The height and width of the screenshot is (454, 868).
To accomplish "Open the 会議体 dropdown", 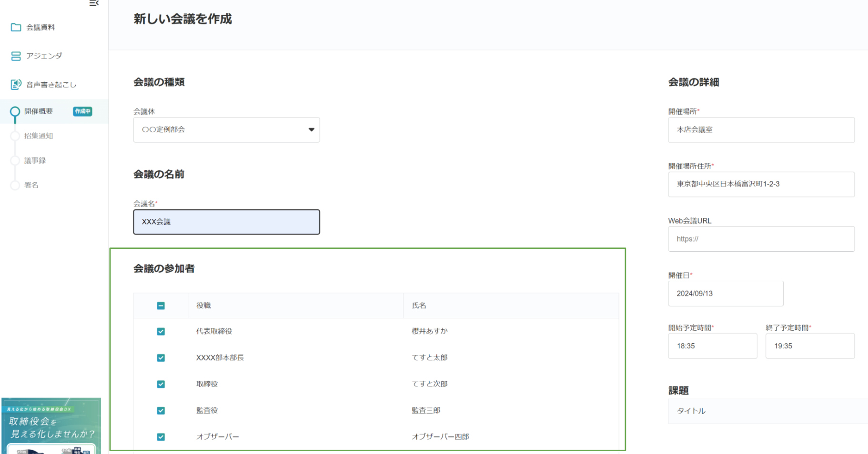I will [226, 130].
